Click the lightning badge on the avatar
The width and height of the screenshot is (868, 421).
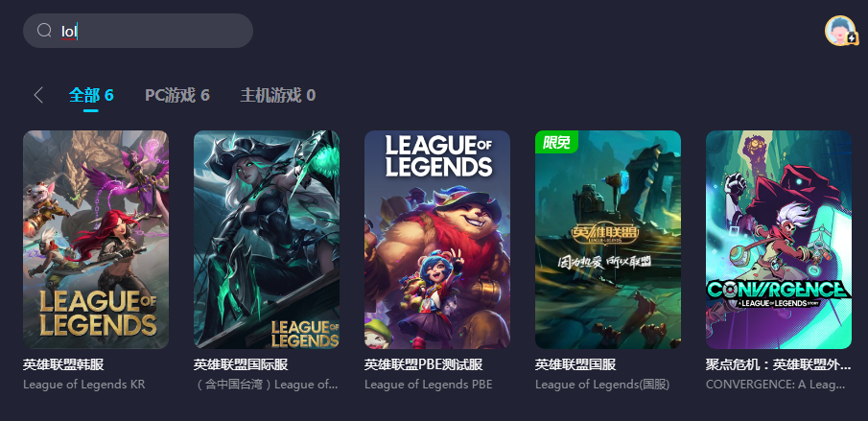(x=852, y=39)
